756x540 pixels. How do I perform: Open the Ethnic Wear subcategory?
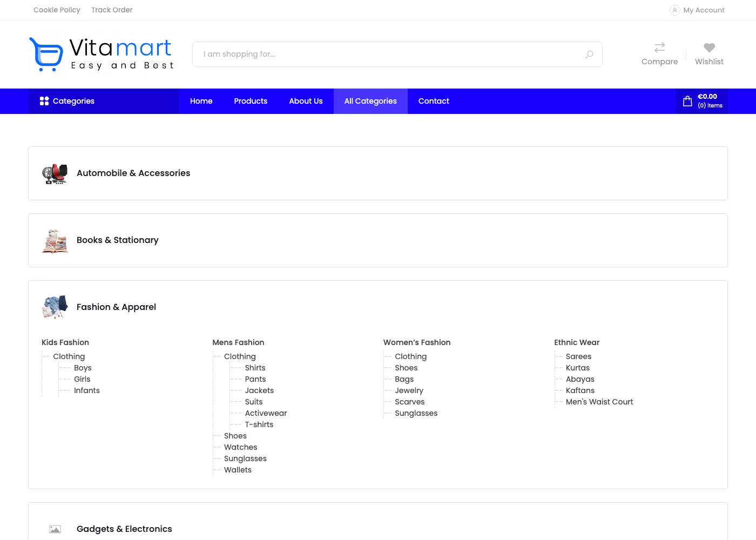coord(577,342)
